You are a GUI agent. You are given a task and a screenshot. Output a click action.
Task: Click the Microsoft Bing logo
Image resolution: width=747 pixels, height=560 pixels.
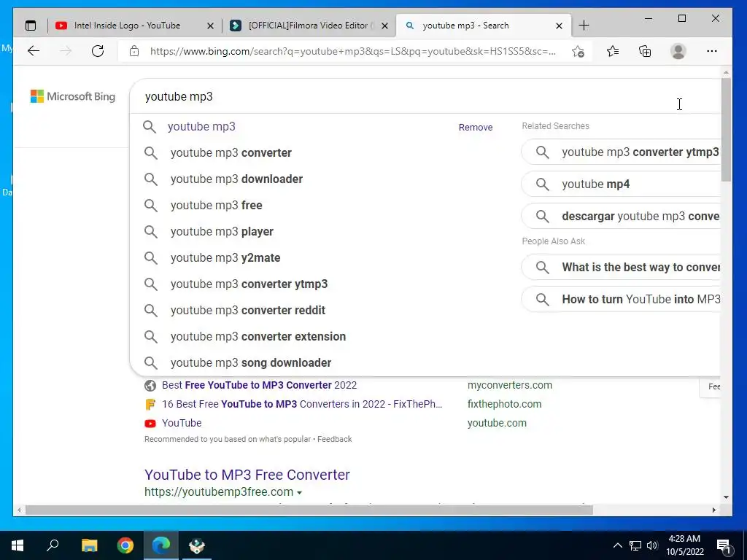[x=73, y=97]
